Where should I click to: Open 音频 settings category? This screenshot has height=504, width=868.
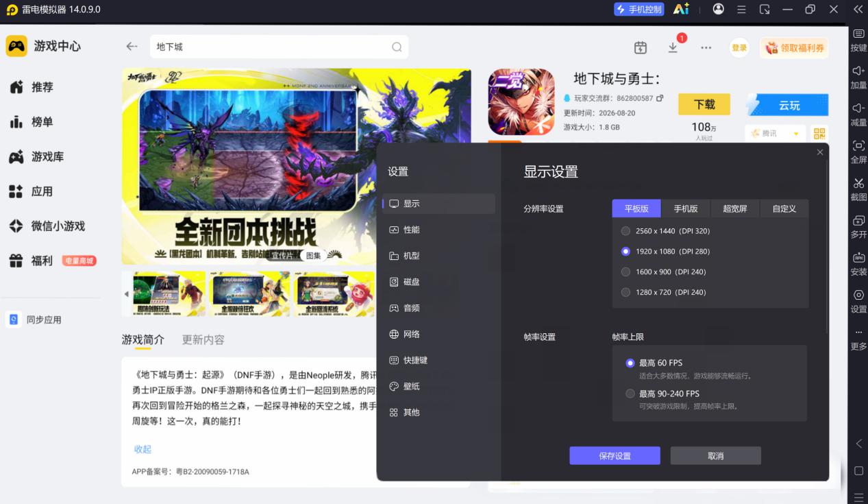(438, 308)
